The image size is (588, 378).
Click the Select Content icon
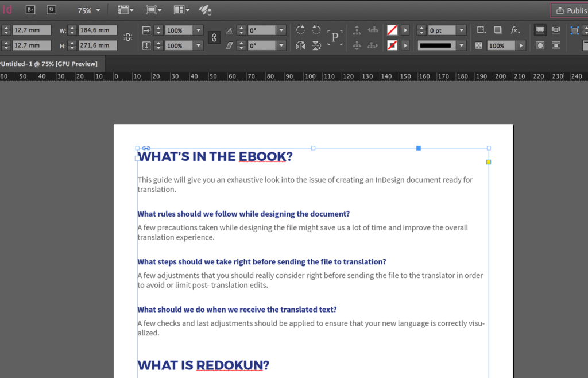[x=357, y=45]
